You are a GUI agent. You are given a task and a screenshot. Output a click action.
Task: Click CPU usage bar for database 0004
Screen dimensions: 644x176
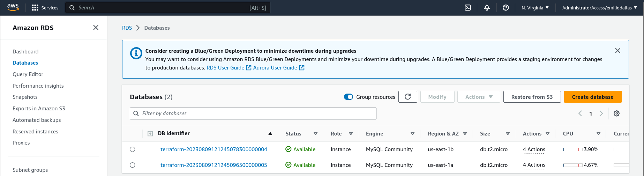click(x=572, y=149)
